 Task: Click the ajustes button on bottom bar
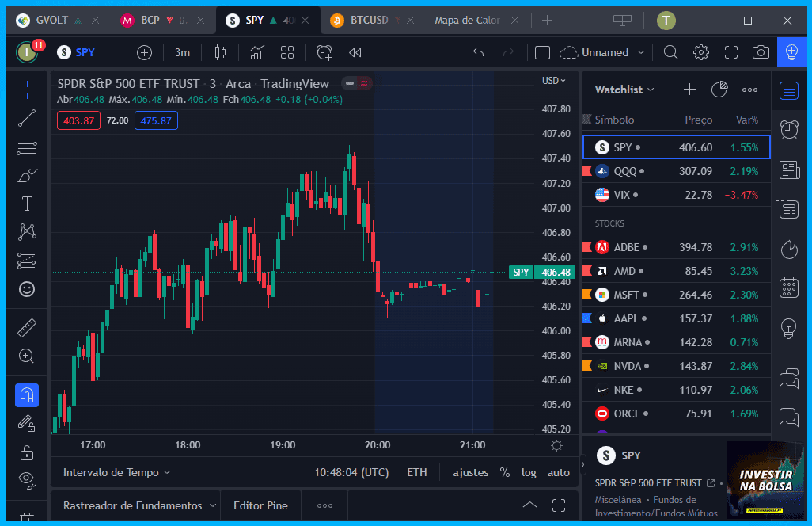[470, 472]
